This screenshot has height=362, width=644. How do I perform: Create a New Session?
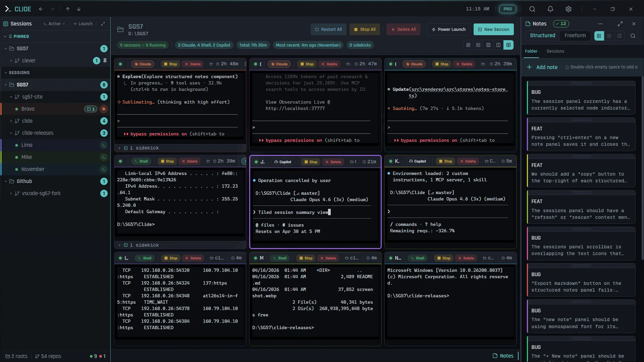coord(493,29)
